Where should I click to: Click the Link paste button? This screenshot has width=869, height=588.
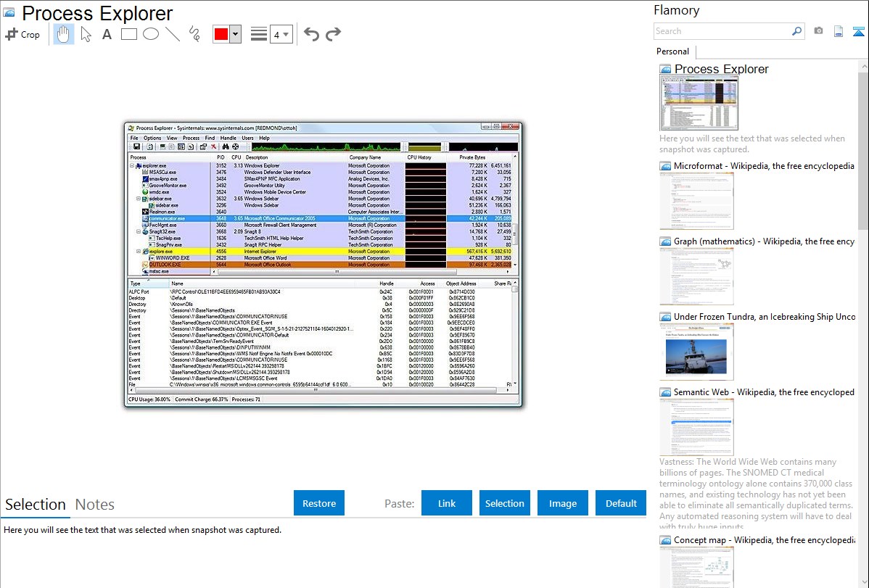tap(447, 503)
